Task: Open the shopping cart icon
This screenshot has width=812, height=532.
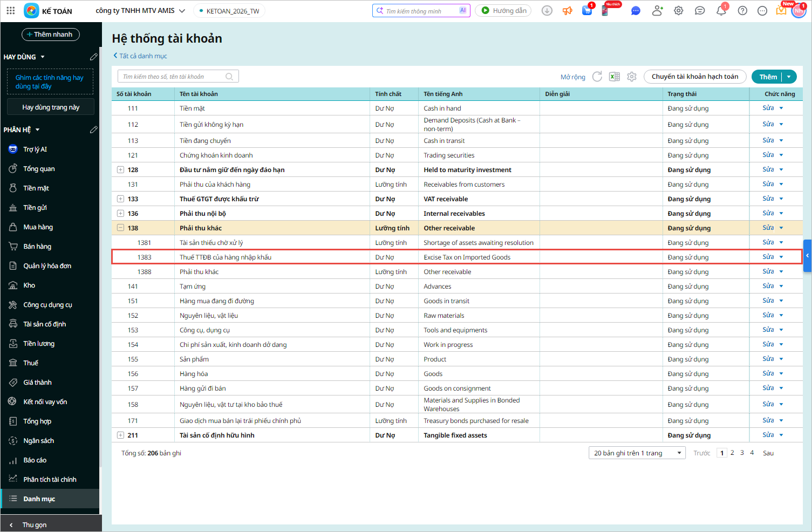Action: [x=587, y=11]
